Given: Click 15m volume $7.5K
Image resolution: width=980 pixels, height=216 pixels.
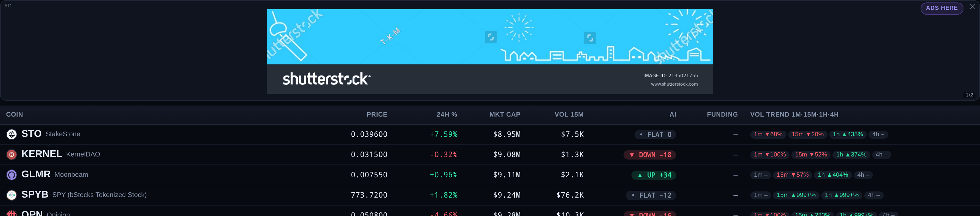Looking at the screenshot, I should [x=572, y=134].
